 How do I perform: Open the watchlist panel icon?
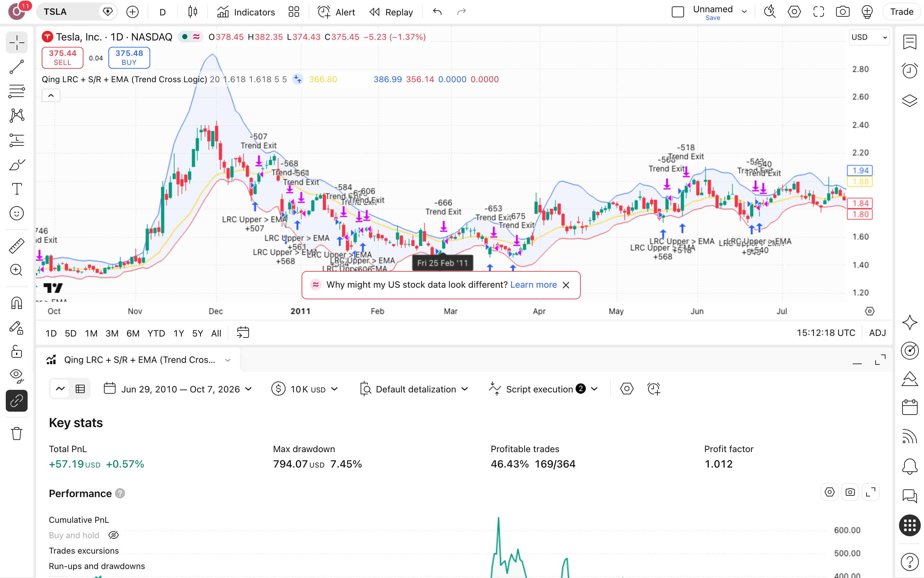click(910, 42)
